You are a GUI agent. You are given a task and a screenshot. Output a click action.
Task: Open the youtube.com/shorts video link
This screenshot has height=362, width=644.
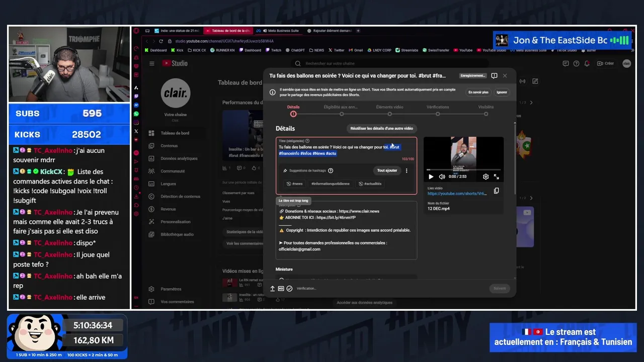pyautogui.click(x=457, y=194)
